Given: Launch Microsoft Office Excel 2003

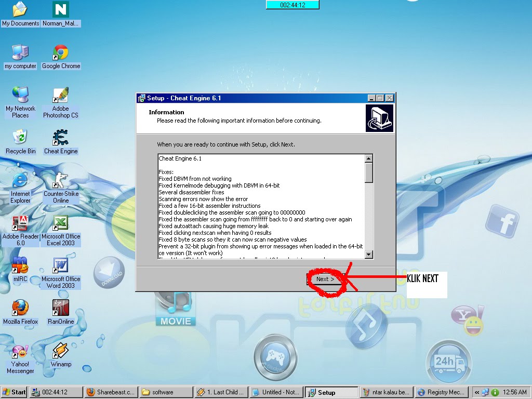Looking at the screenshot, I should pyautogui.click(x=61, y=231).
